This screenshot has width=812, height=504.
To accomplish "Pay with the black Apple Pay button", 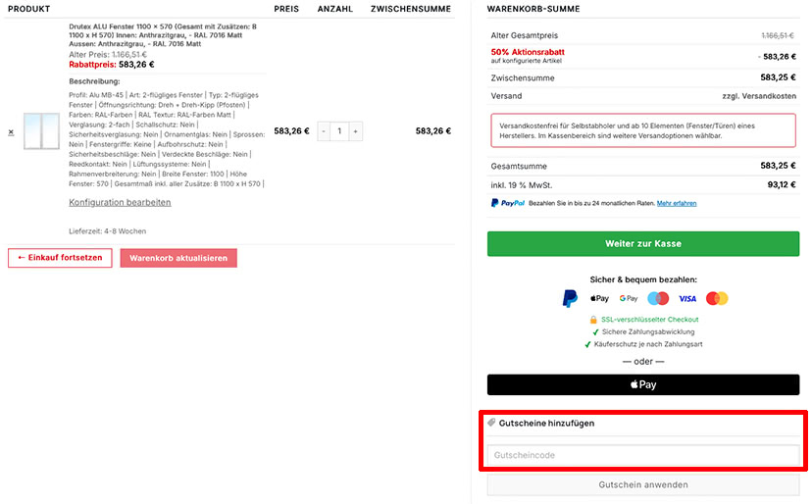I will pos(643,384).
